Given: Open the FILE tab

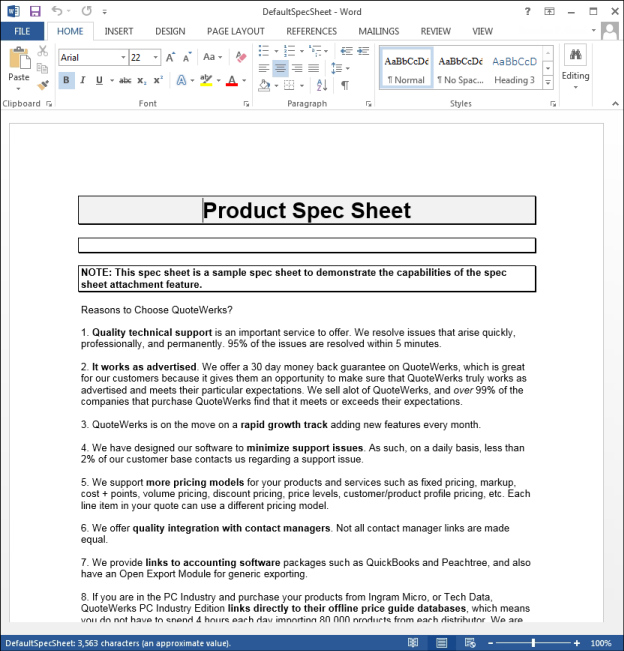Looking at the screenshot, I should coord(22,31).
